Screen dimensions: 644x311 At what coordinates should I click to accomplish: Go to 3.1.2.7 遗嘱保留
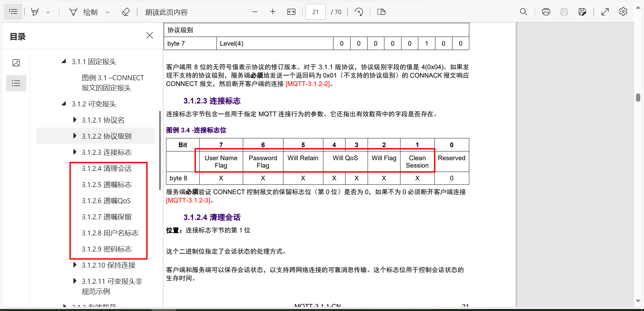[107, 217]
